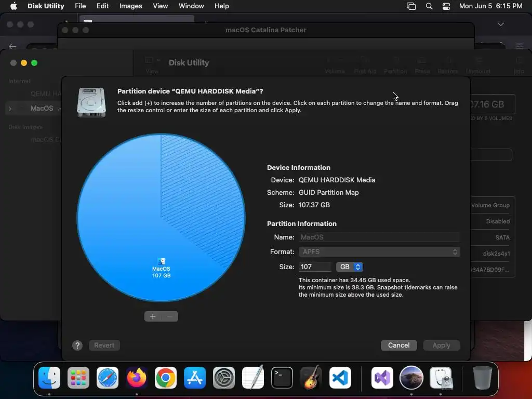Open macOS Catalina Patcher from the Dock

411,377
